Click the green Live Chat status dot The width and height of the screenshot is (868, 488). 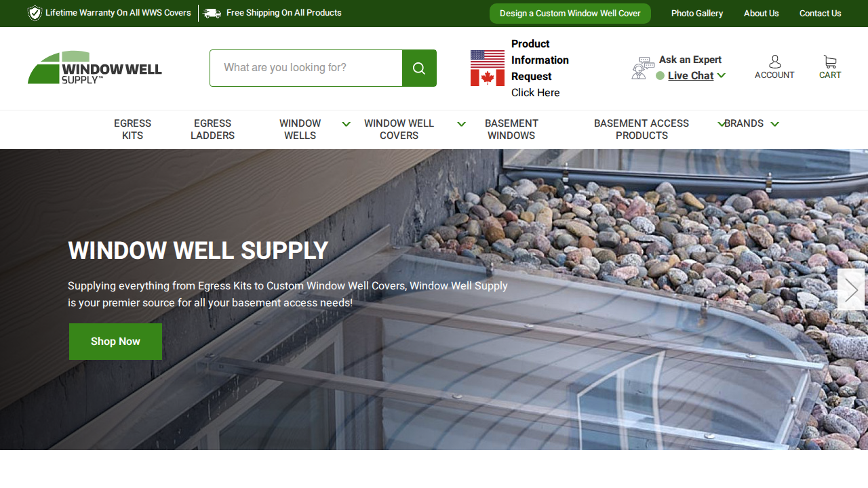(x=660, y=76)
